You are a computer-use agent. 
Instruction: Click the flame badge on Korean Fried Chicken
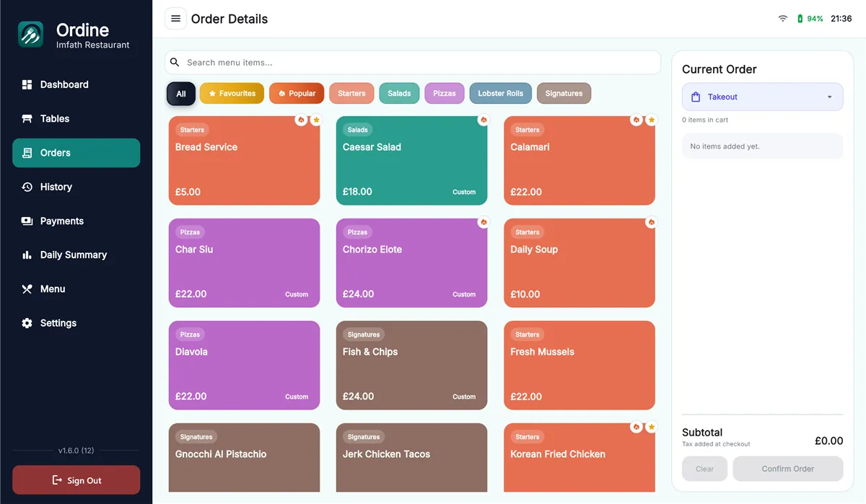[636, 427]
